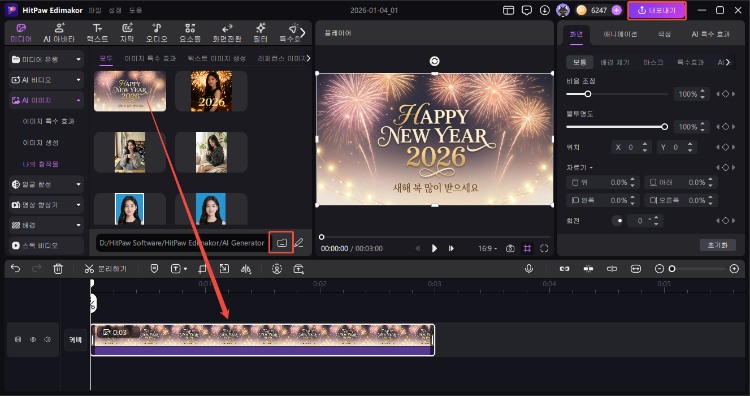Click the trash delete icon
This screenshot has height=396, width=750.
(x=58, y=269)
